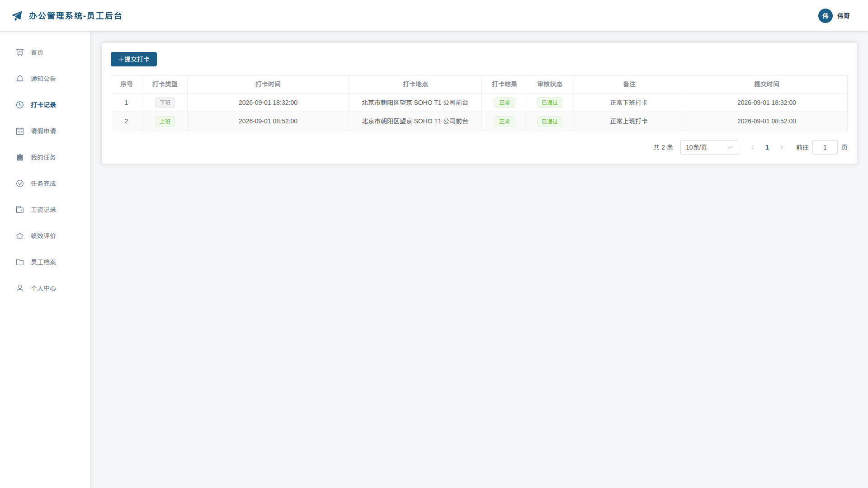Click the next page arrow
Image resolution: width=868 pixels, height=488 pixels.
(782, 147)
